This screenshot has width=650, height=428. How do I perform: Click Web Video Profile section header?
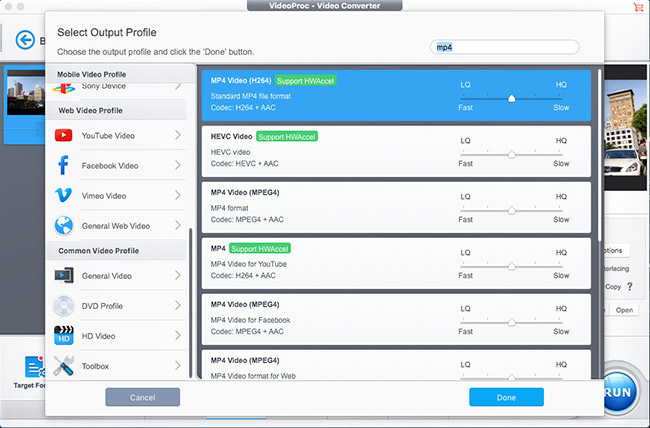pyautogui.click(x=90, y=110)
